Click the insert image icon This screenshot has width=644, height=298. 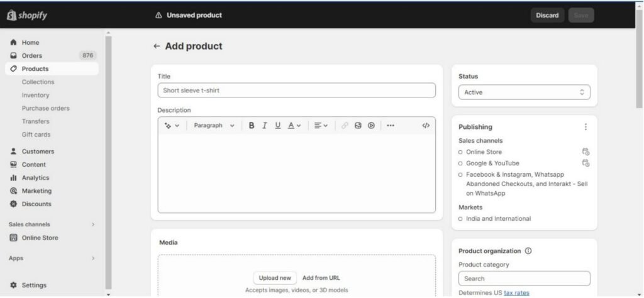[x=358, y=126]
